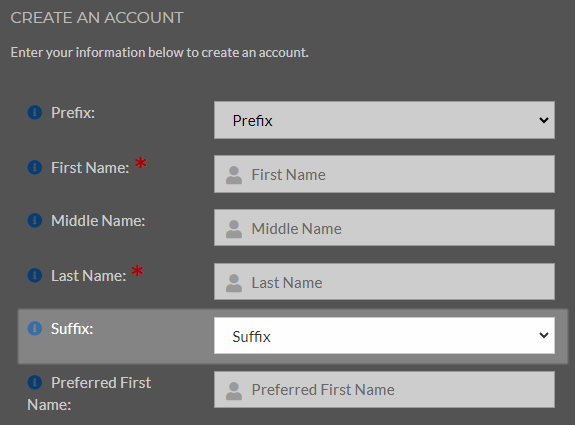Viewport: 575px width, 425px height.
Task: Click the person icon in First Name field
Action: [x=234, y=175]
